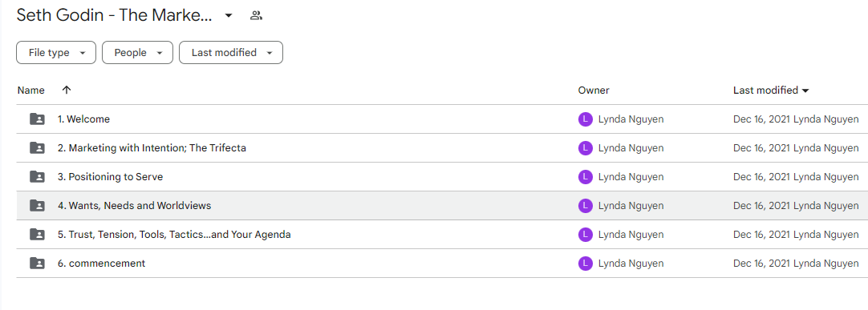Reverse sort order with the Name arrow
The width and height of the screenshot is (868, 310).
pyautogui.click(x=67, y=90)
